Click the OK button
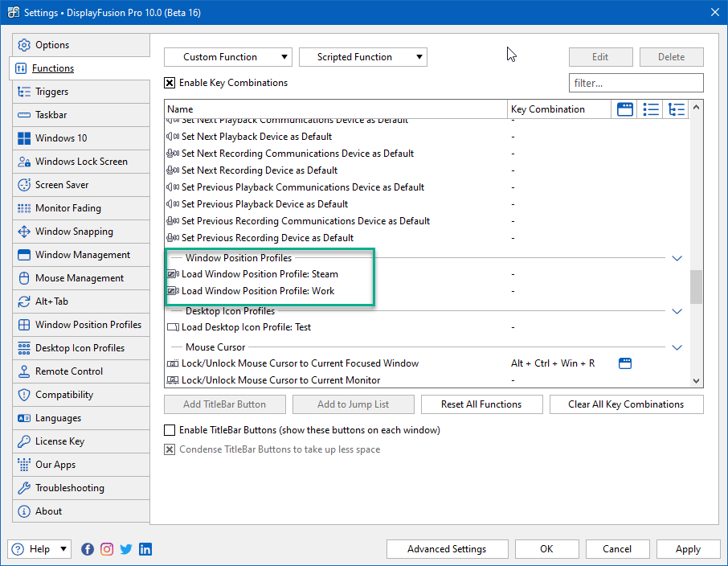Viewport: 728px width, 566px height. pyautogui.click(x=546, y=549)
